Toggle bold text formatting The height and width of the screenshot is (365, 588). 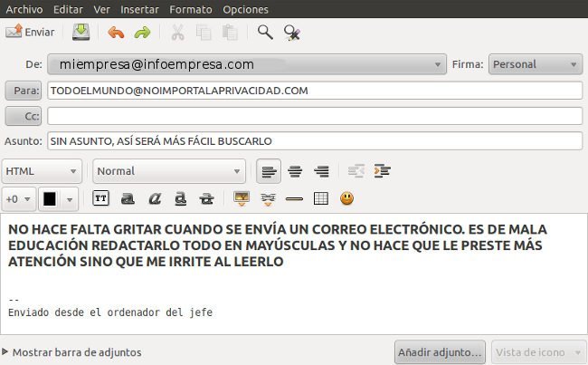click(128, 198)
